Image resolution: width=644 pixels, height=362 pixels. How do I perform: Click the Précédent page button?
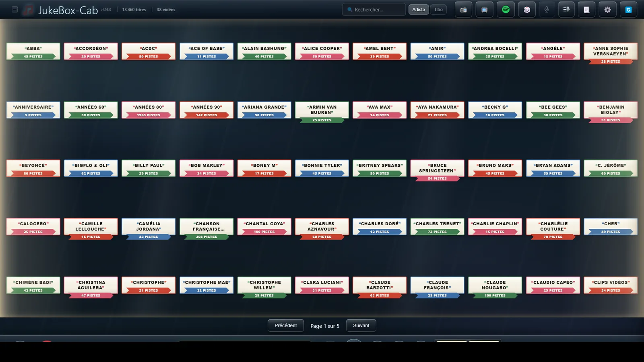286,325
